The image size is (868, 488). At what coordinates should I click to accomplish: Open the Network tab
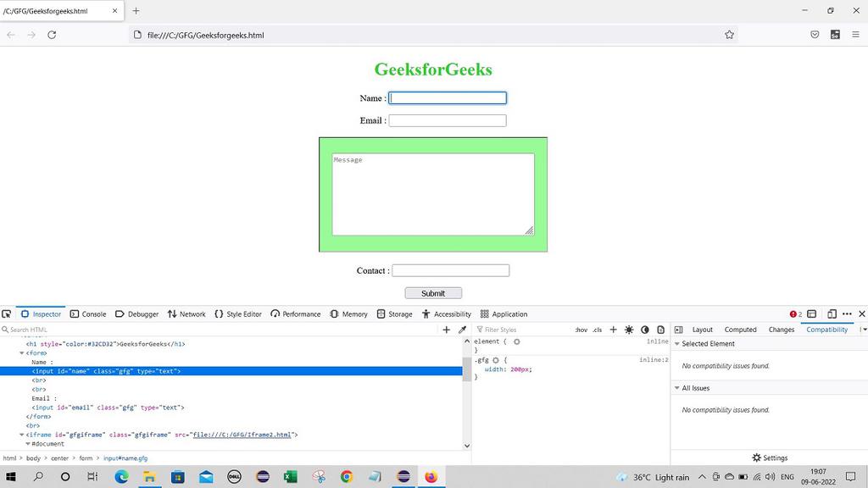[186, 313]
